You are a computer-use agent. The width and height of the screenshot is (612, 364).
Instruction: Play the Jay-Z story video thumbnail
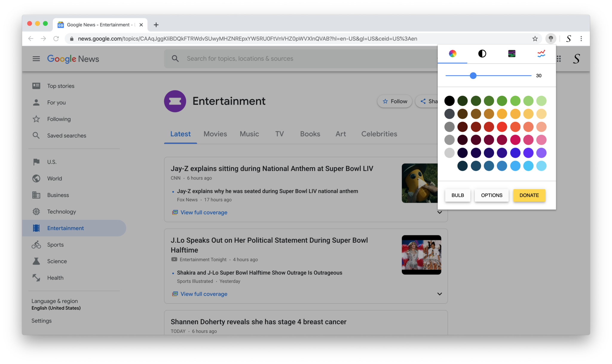(420, 183)
